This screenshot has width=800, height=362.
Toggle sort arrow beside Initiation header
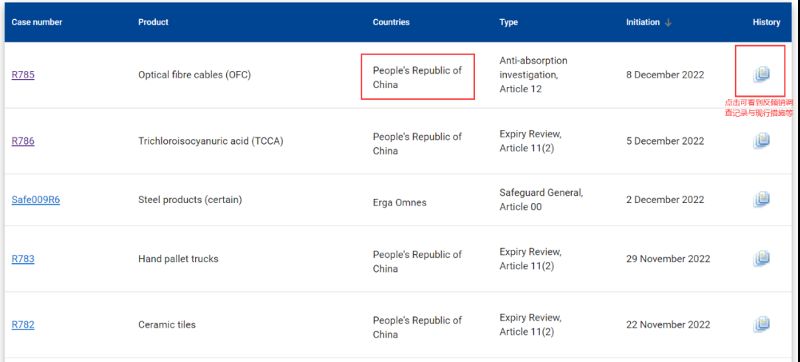coord(668,23)
